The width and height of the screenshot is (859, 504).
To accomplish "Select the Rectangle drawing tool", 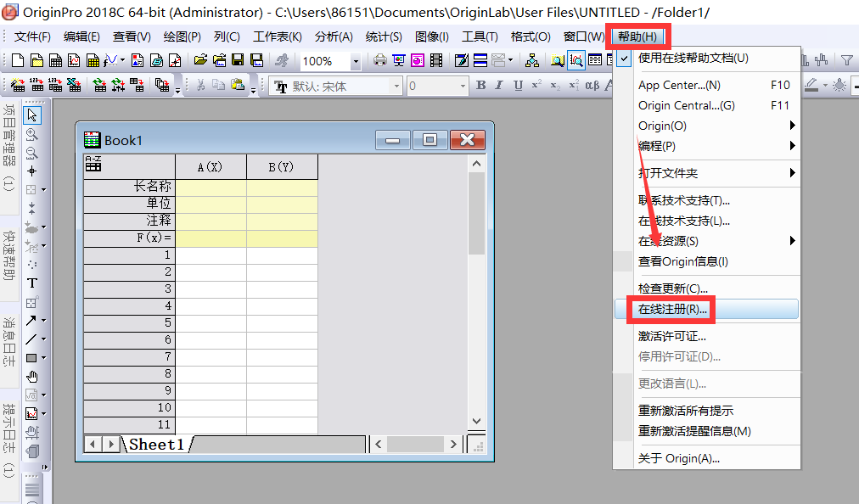I will pyautogui.click(x=31, y=358).
